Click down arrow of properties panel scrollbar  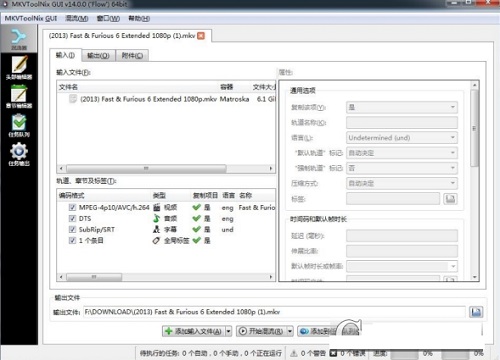[474, 277]
